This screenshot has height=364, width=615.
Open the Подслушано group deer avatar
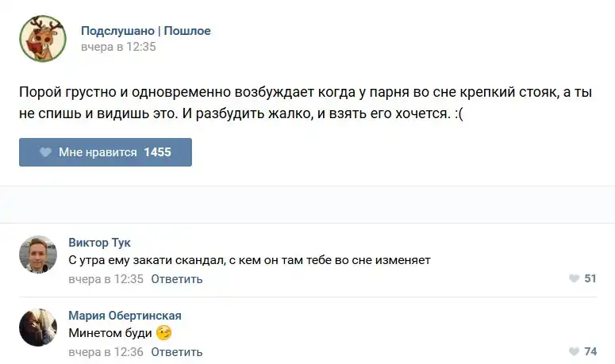click(x=42, y=39)
